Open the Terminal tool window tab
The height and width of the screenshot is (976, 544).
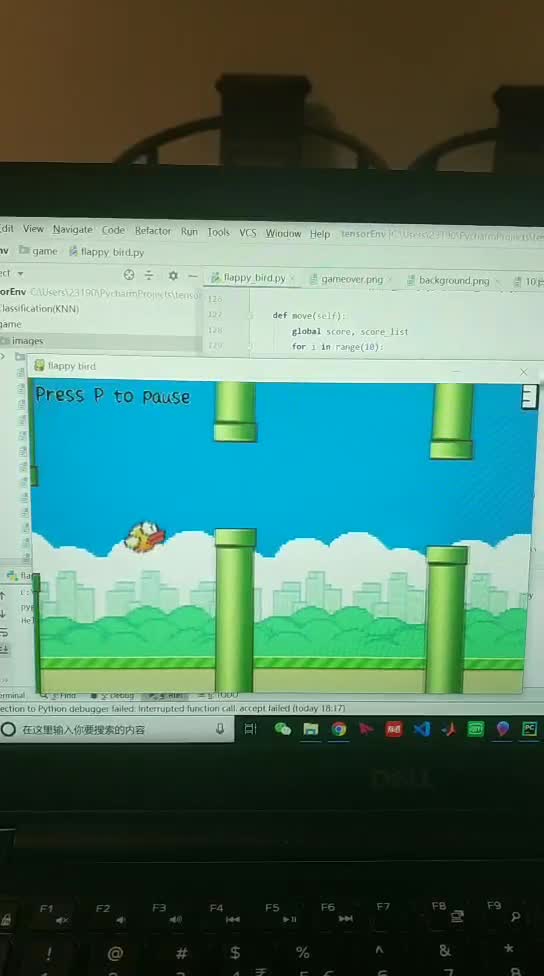click(x=11, y=695)
